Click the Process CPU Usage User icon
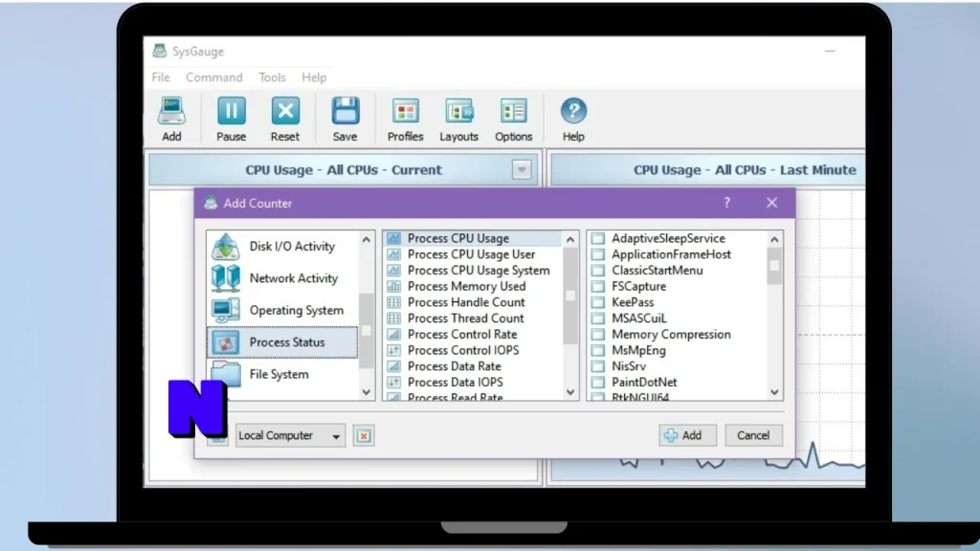The width and height of the screenshot is (980, 551). click(x=393, y=254)
